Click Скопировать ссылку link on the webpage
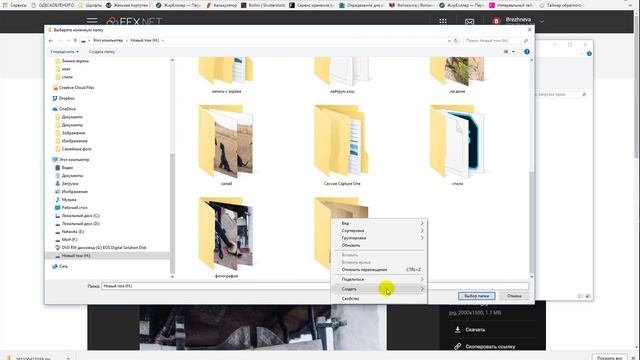Viewport: 640px width, 360px height. (x=490, y=347)
